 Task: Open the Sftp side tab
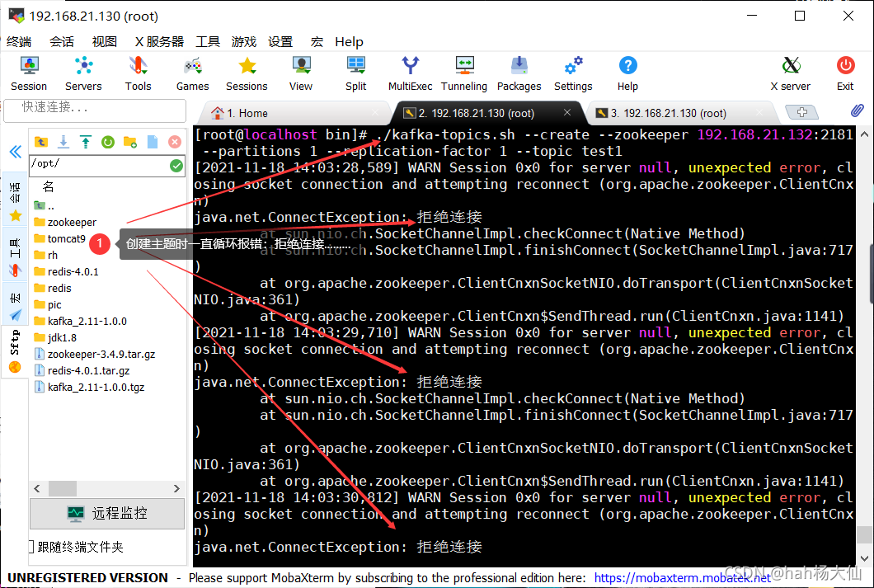[x=15, y=351]
